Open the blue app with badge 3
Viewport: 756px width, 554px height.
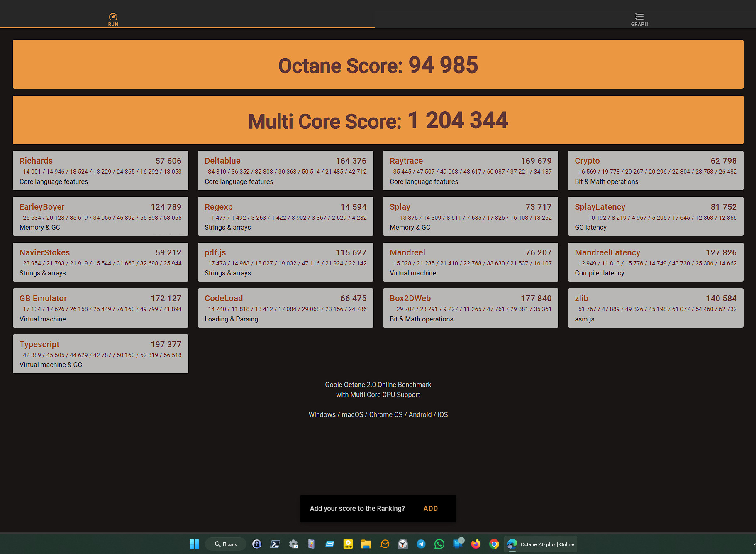pos(458,543)
